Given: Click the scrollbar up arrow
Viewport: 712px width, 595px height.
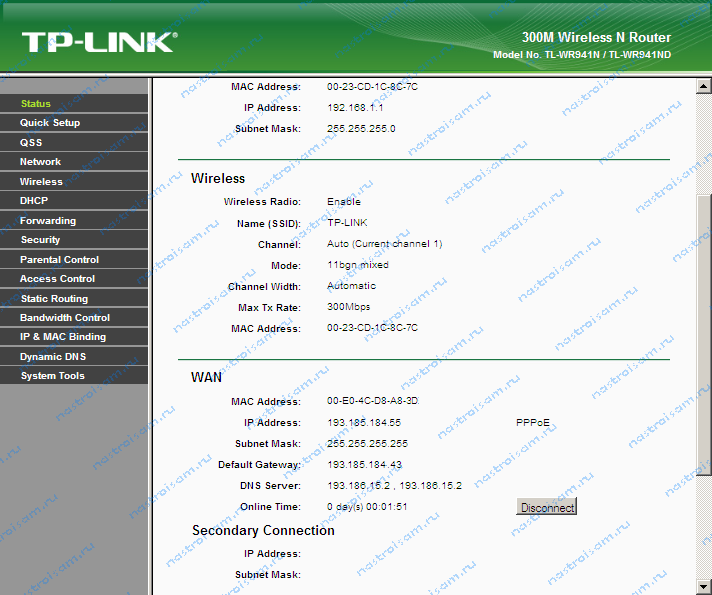Looking at the screenshot, I should coord(703,86).
